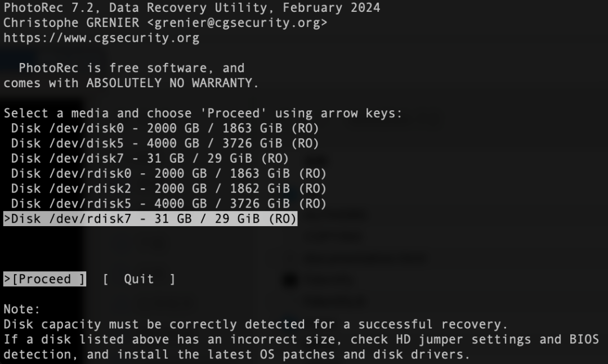Click the 'Disk capacity must be correctly detected' line
Image resolution: width=608 pixels, height=364 pixels.
coord(256,325)
